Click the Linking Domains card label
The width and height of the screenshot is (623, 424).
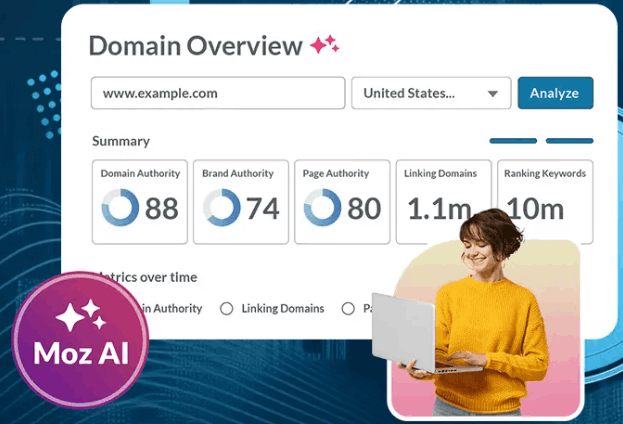(x=440, y=173)
